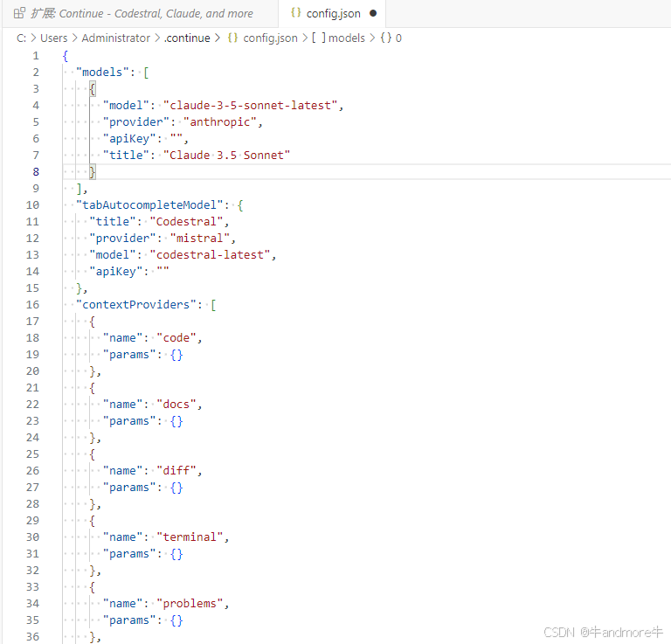This screenshot has width=671, height=644.
Task: Select the C: breadcrumb segment
Action: point(21,38)
